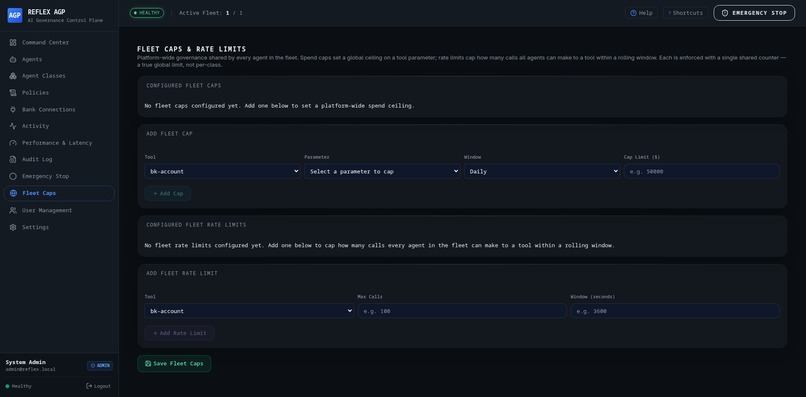Viewport: 806px width, 397px height.
Task: Click the save icon in Save Fleet Caps
Action: tap(148, 364)
